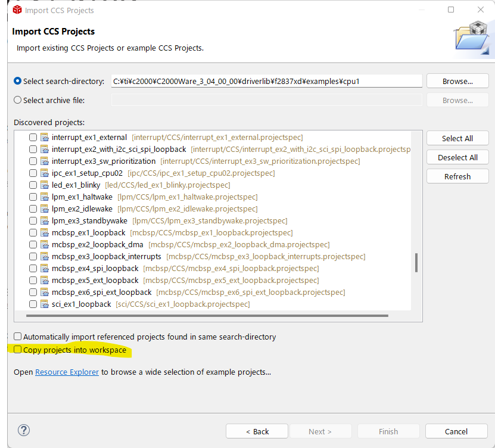The height and width of the screenshot is (448, 495).
Task: Go back with the Back button
Action: (x=257, y=431)
